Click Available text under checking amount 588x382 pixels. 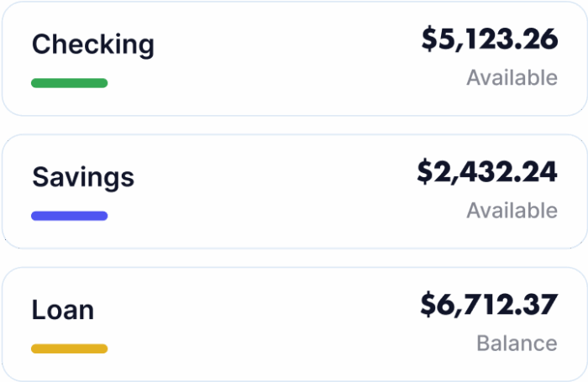(x=512, y=78)
